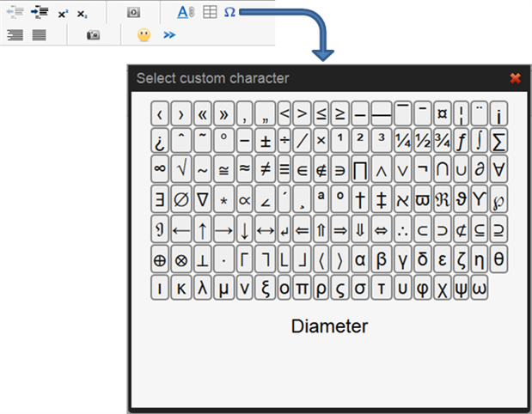This screenshot has height=414, width=532.
Task: Click the Omega special character icon
Action: pyautogui.click(x=229, y=13)
